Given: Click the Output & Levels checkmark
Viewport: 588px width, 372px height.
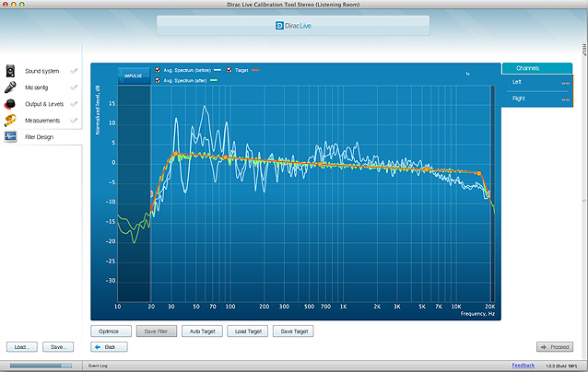Looking at the screenshot, I should (x=74, y=104).
